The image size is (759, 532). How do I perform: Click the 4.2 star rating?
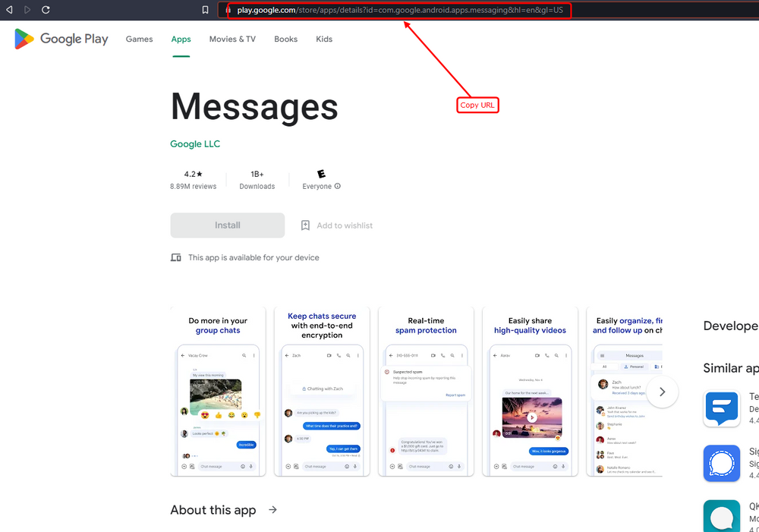tap(193, 174)
